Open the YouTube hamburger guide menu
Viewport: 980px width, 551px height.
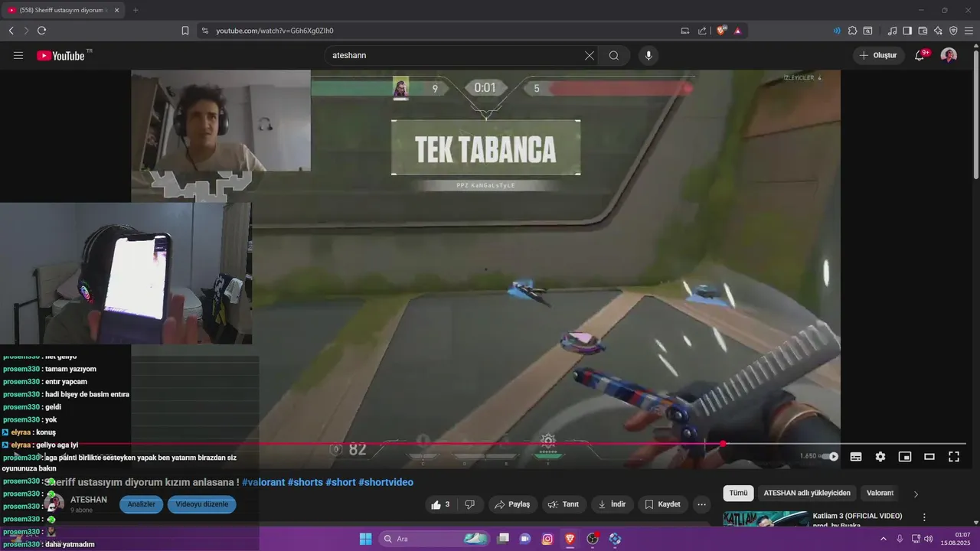pyautogui.click(x=18, y=55)
